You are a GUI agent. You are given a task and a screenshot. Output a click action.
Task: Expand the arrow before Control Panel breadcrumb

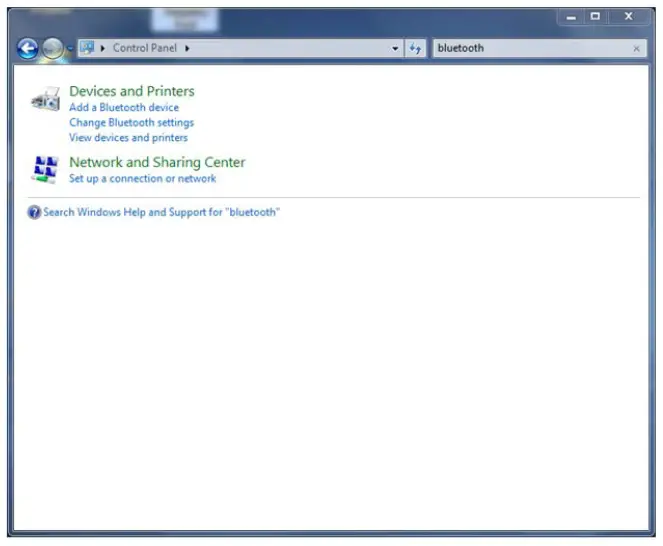pyautogui.click(x=102, y=49)
